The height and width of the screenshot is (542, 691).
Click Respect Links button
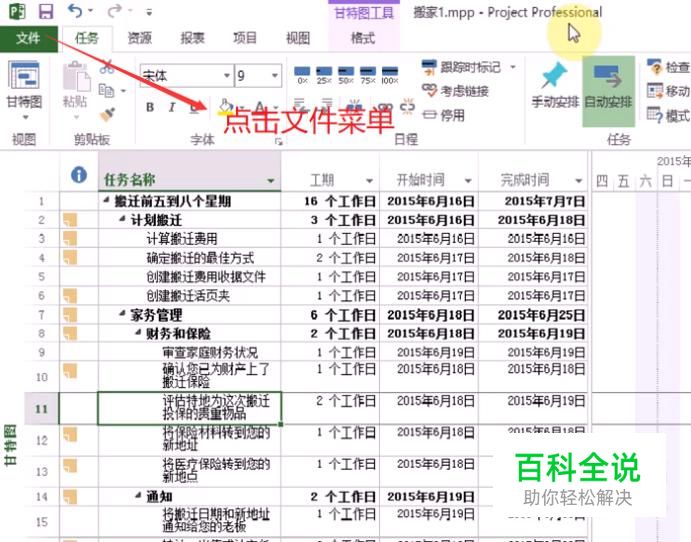(x=455, y=91)
